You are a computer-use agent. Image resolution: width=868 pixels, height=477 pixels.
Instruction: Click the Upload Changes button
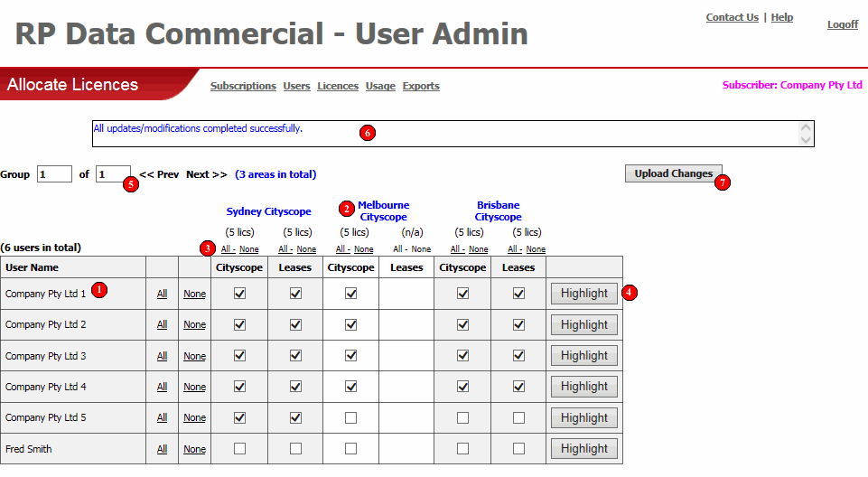673,173
